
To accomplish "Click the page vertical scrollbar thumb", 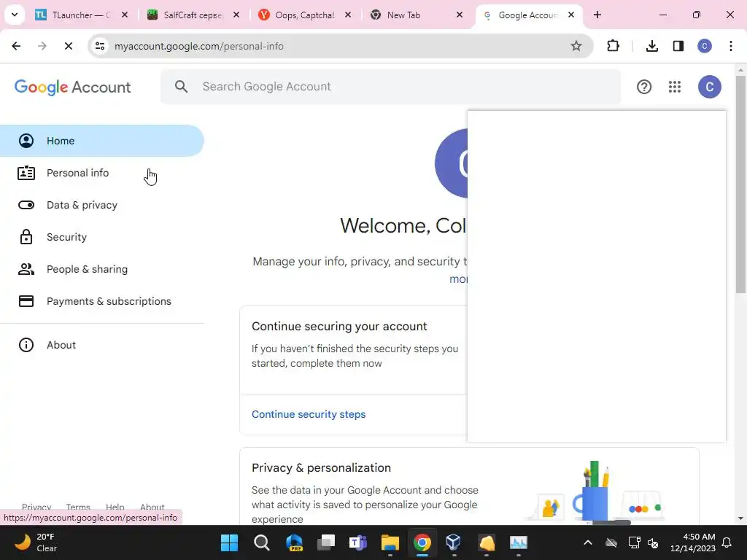I will pos(740,184).
